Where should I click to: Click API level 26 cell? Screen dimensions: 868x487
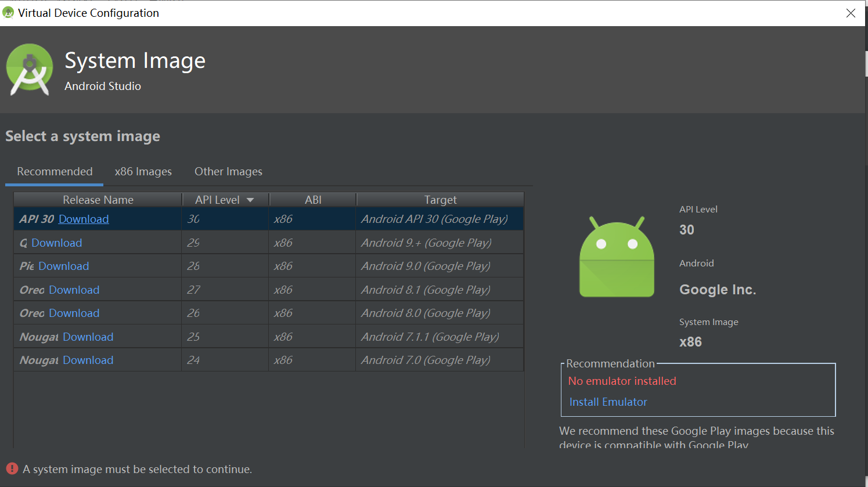tap(225, 313)
